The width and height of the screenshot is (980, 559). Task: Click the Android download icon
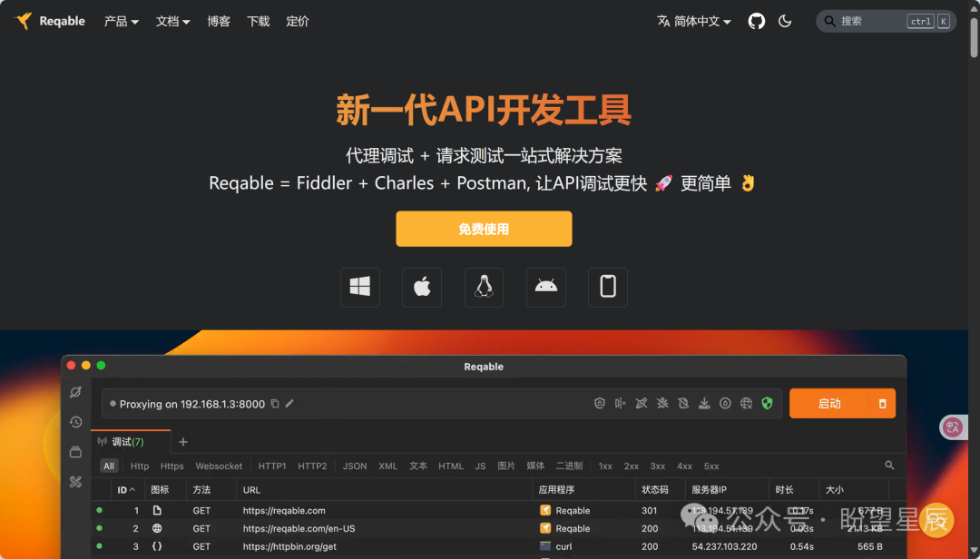coord(545,287)
